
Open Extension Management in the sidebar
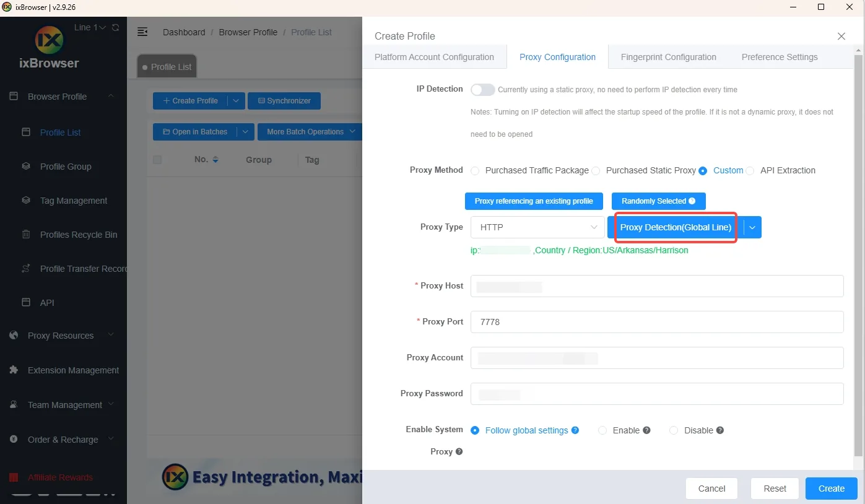coord(73,370)
